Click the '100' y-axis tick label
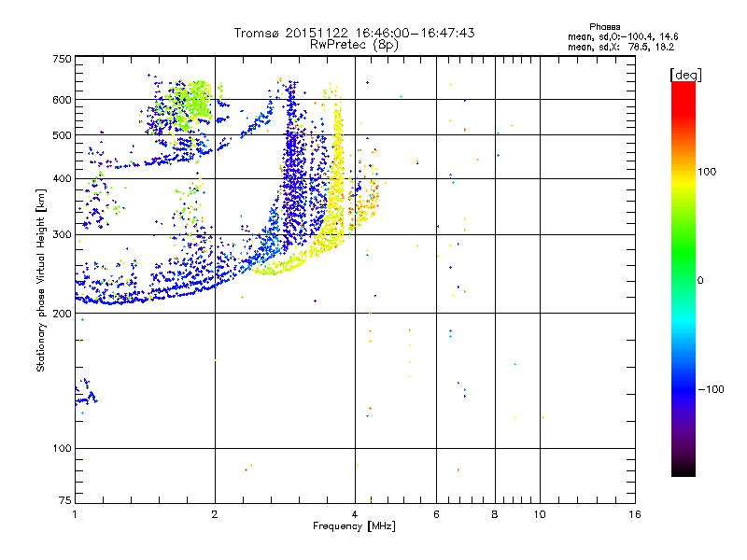The image size is (747, 560). 62,448
